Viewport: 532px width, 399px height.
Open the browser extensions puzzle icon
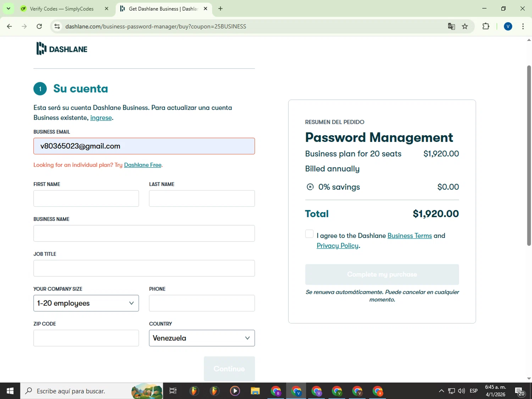point(486,26)
